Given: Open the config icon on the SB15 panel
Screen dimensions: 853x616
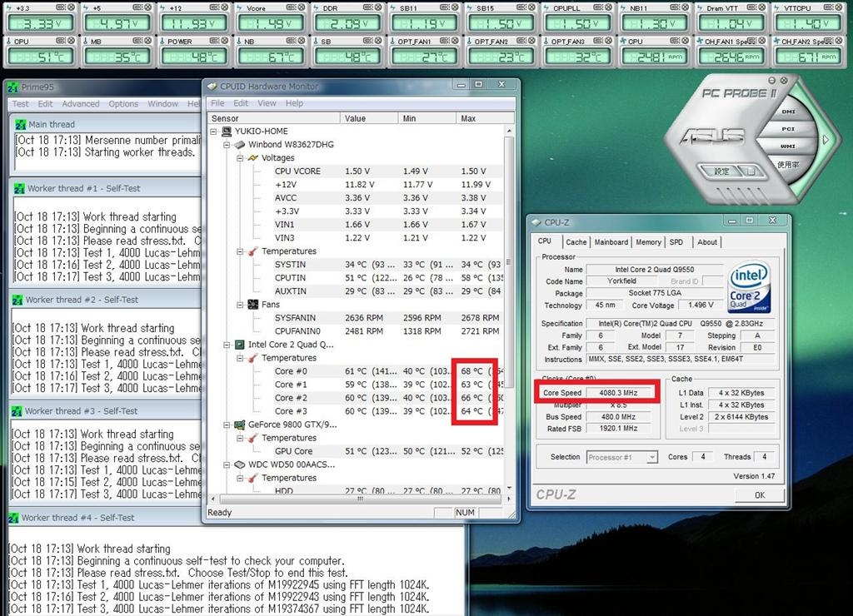Looking at the screenshot, I should [523, 7].
